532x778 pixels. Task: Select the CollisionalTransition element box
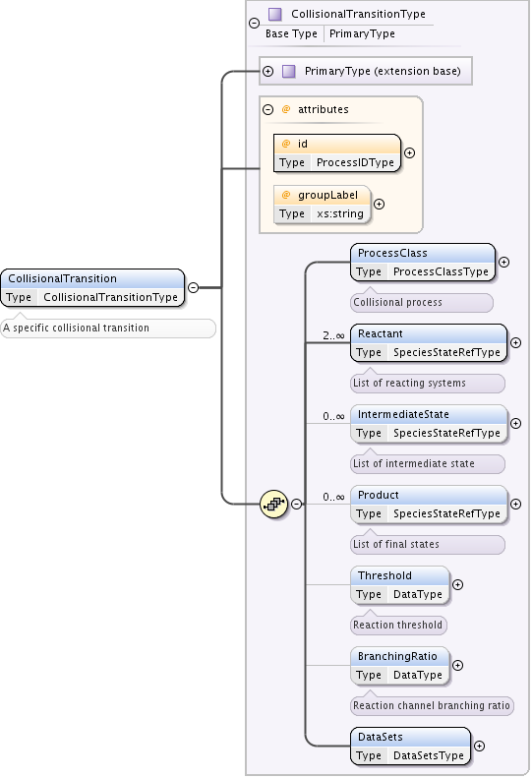point(92,288)
